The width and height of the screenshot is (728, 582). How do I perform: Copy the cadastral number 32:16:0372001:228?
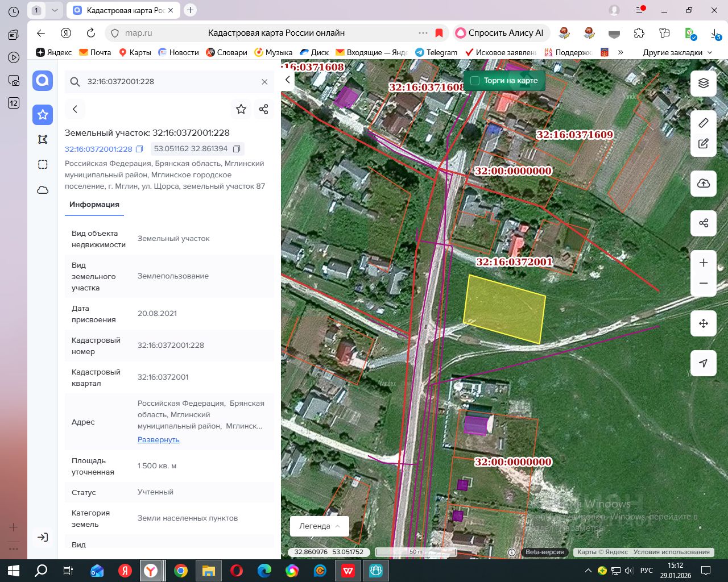click(x=139, y=149)
